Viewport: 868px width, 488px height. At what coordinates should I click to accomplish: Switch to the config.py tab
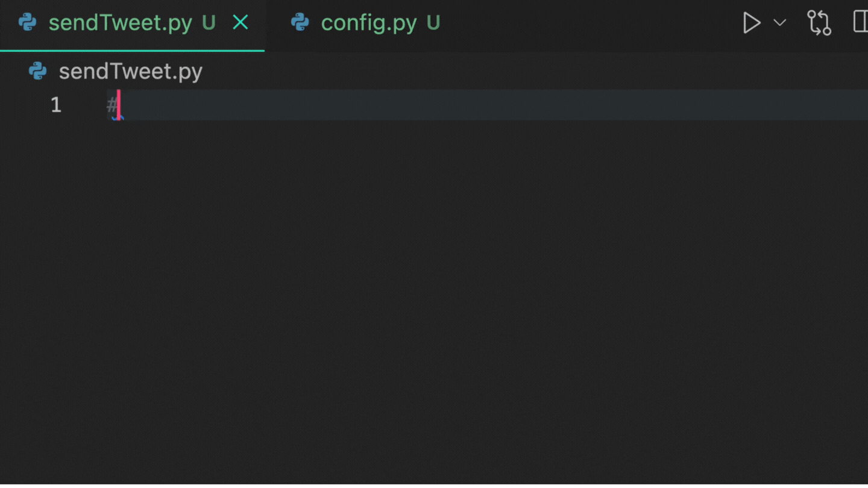click(x=368, y=23)
